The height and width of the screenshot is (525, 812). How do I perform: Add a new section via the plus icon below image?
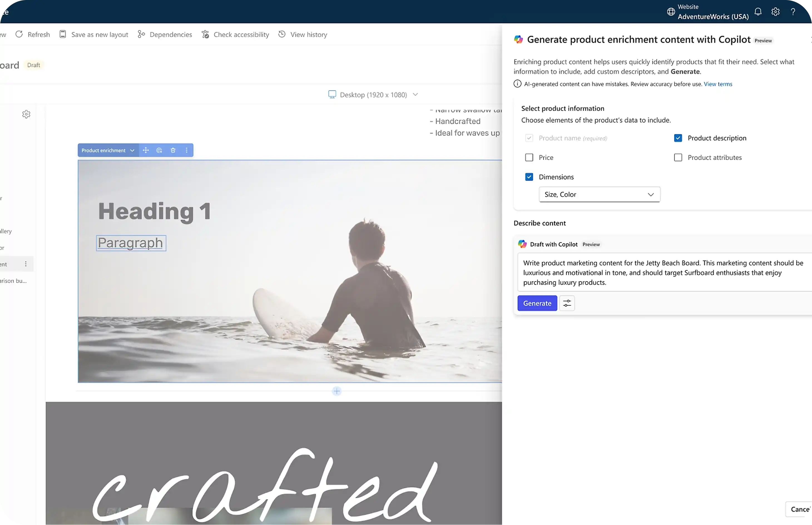336,391
